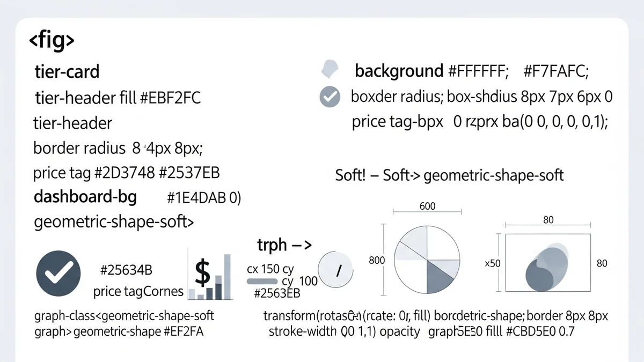This screenshot has width=644, height=362.
Task: Click the geometric-shape-soft> label on left
Action: click(x=114, y=221)
